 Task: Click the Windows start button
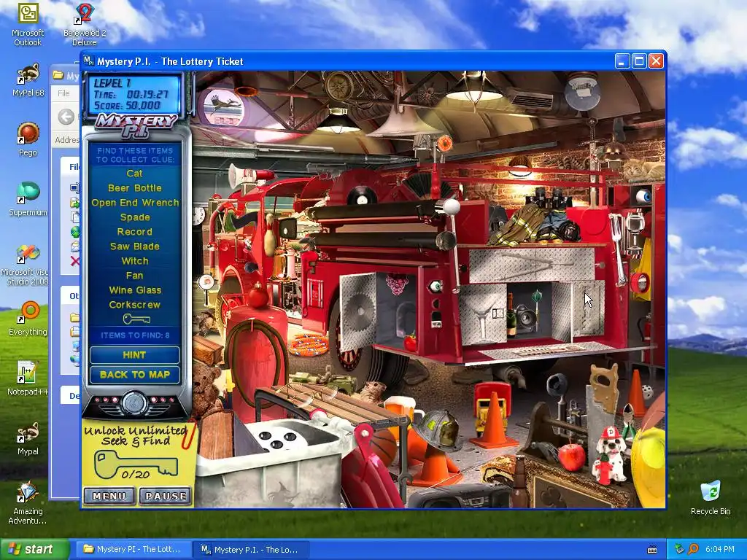point(35,549)
